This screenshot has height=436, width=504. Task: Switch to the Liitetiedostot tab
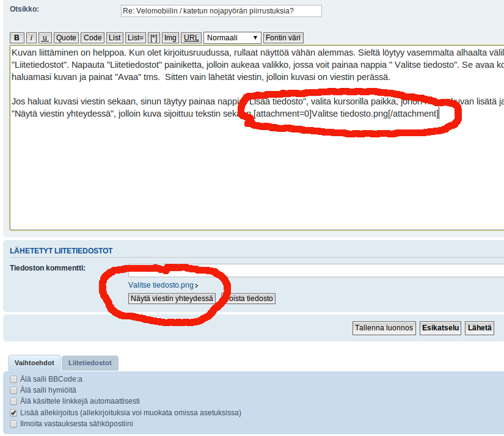click(x=90, y=363)
